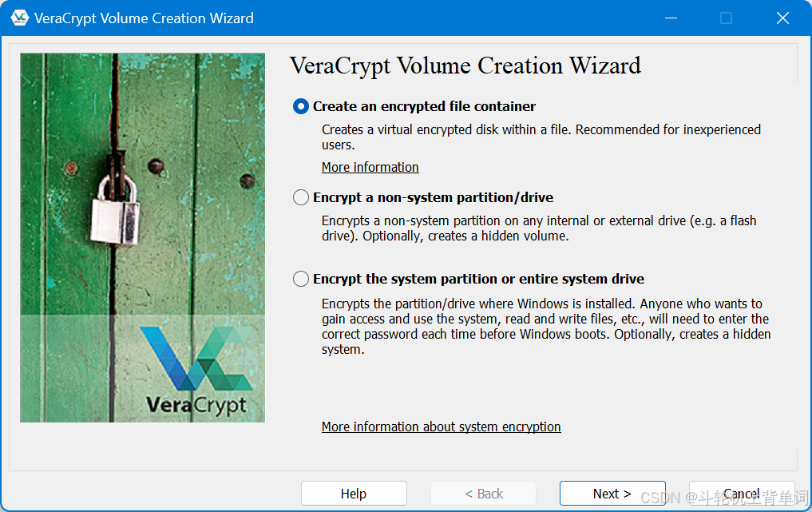Select 'Encrypt a non-system partition/drive'
Viewport: 812px width, 512px height.
[x=300, y=197]
